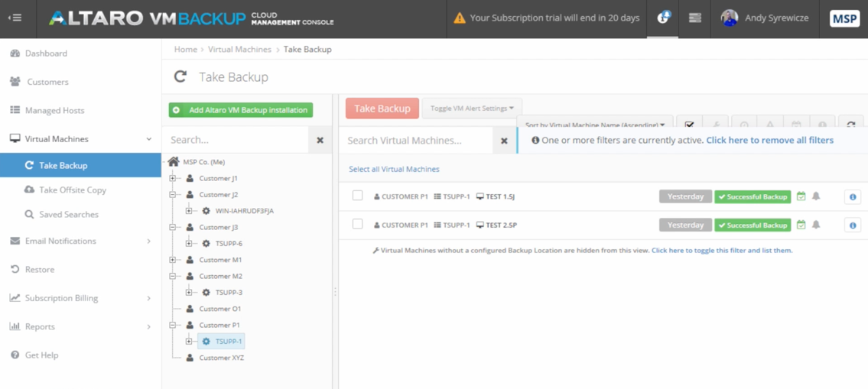
Task: Click the gear icon next to WIN-IAHRUDF3FJA
Action: coord(206,211)
